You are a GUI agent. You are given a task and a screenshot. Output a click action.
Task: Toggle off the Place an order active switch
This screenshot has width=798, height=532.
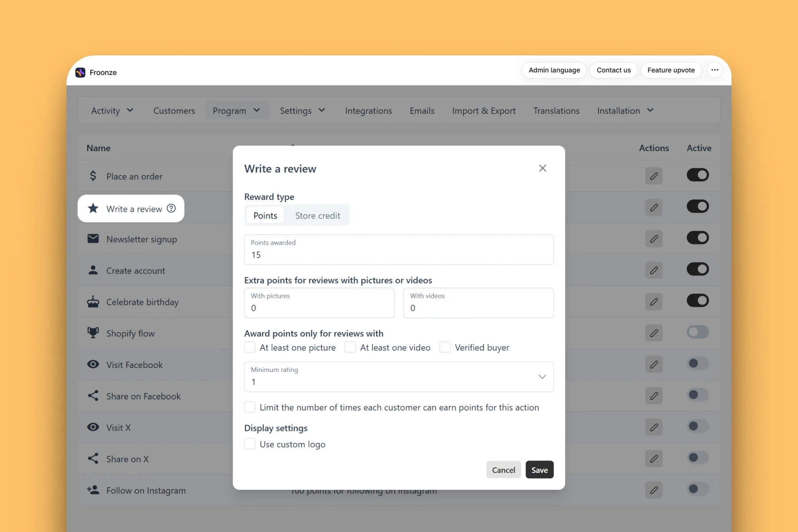698,175
